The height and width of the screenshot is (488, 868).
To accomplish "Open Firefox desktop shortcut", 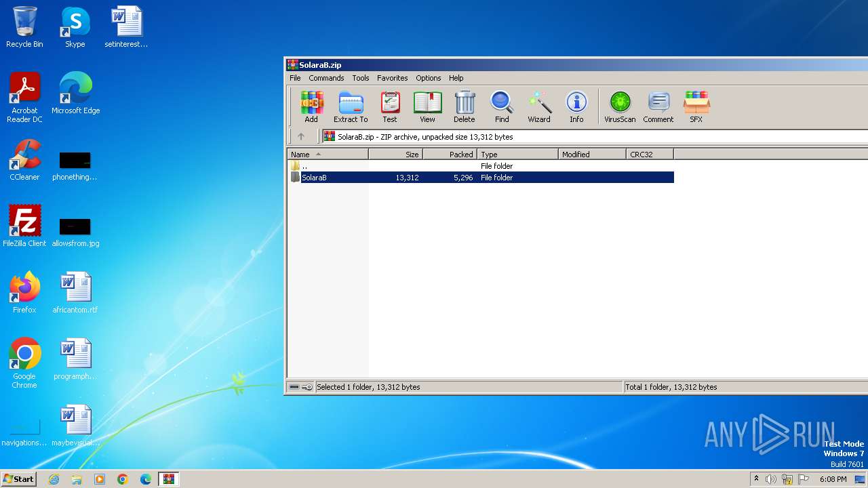I will [24, 293].
